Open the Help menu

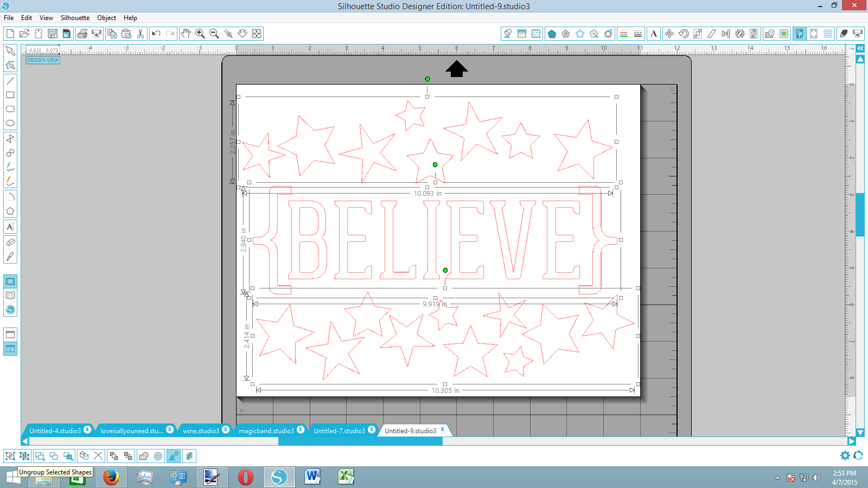pos(130,18)
